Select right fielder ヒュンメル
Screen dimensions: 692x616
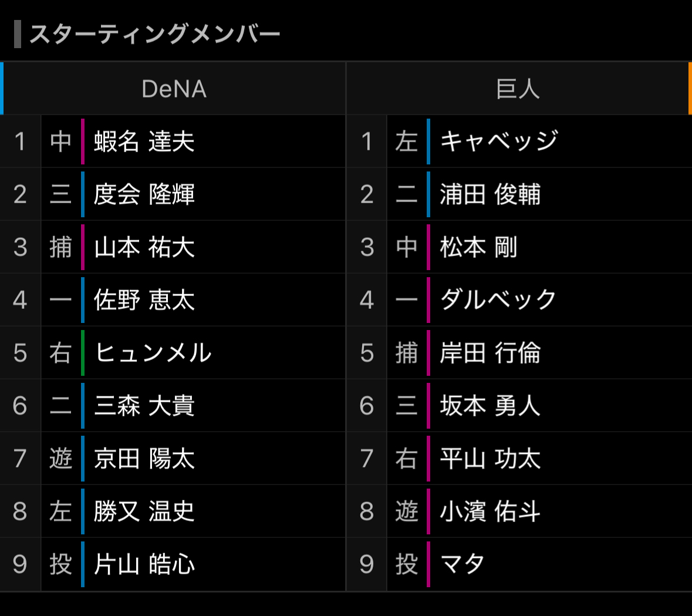coord(153,353)
